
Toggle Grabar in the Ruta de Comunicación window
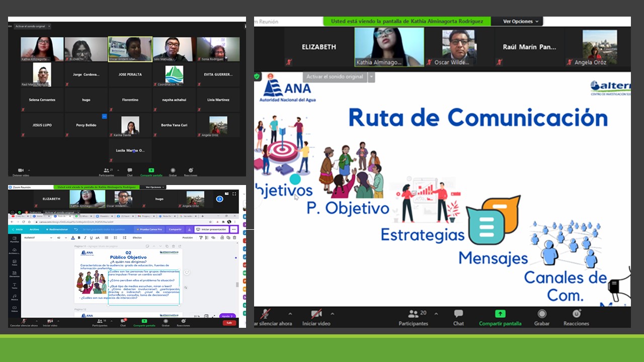click(x=541, y=318)
